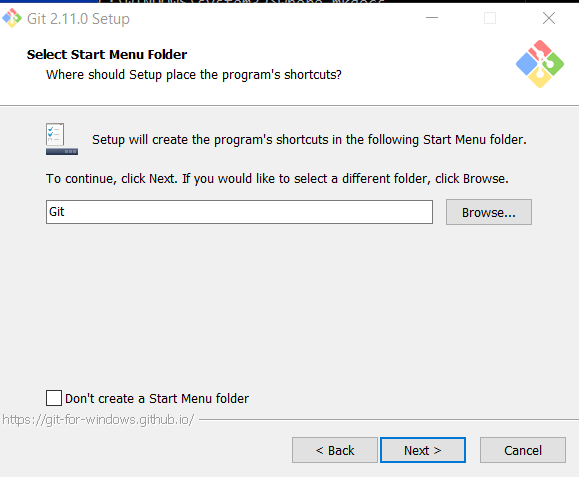This screenshot has height=477, width=579.
Task: Click the Git icon in the title bar
Action: 12,18
